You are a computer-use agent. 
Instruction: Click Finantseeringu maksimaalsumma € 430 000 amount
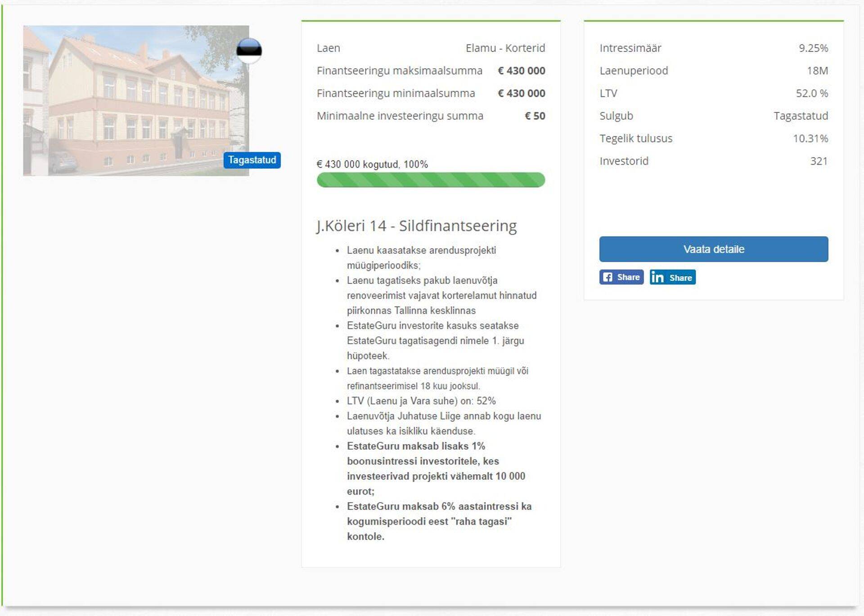click(x=521, y=71)
